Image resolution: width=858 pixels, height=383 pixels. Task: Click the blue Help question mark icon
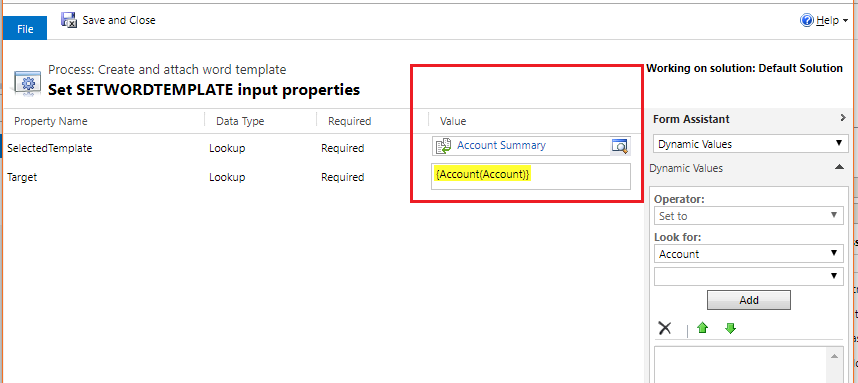point(807,21)
